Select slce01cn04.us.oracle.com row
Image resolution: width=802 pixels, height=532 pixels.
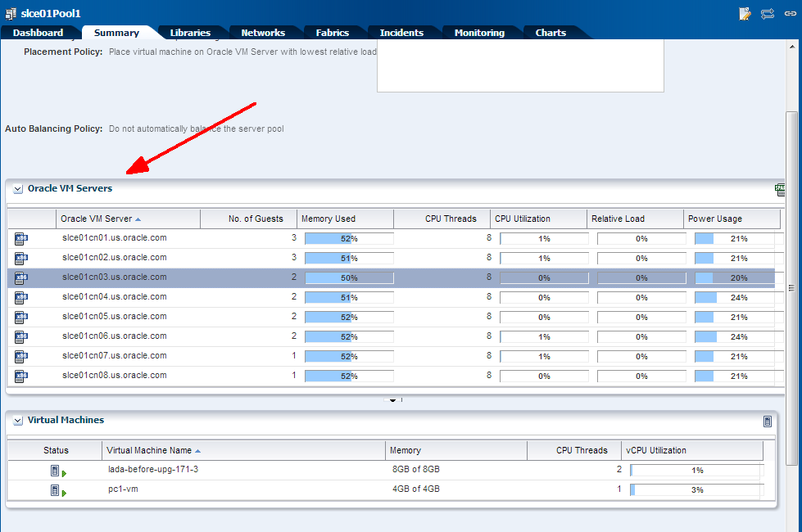(x=392, y=297)
